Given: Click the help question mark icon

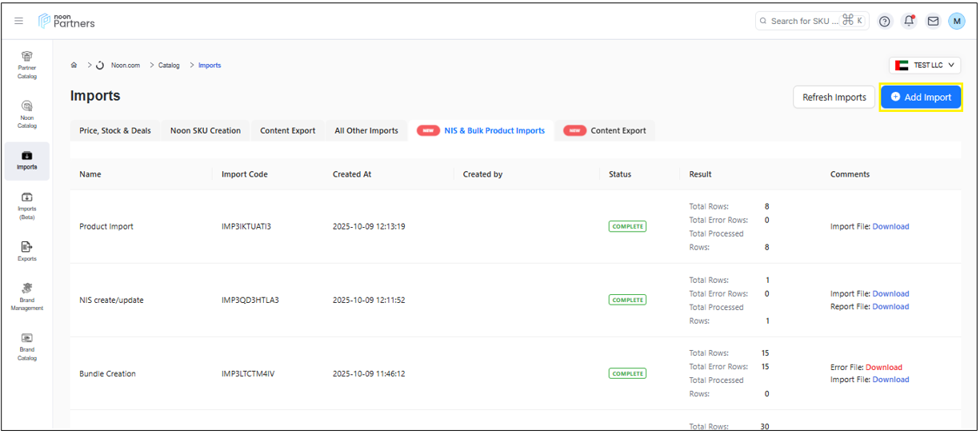Looking at the screenshot, I should [x=885, y=22].
